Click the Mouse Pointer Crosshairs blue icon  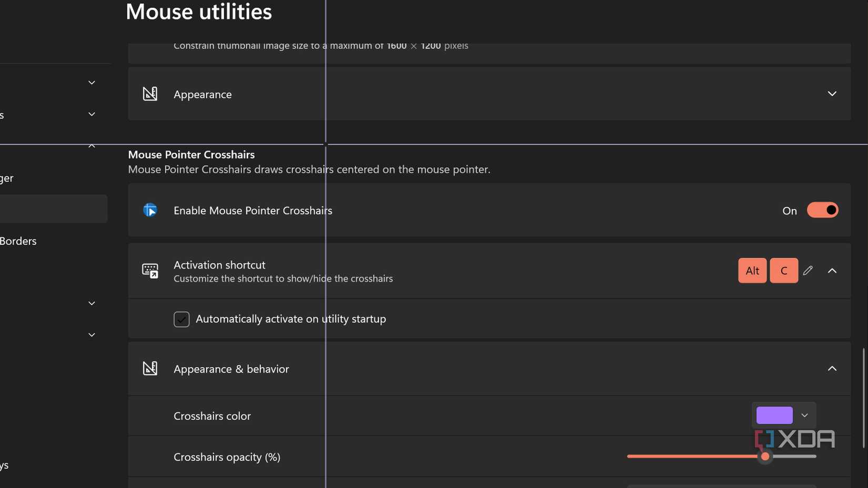pos(150,210)
